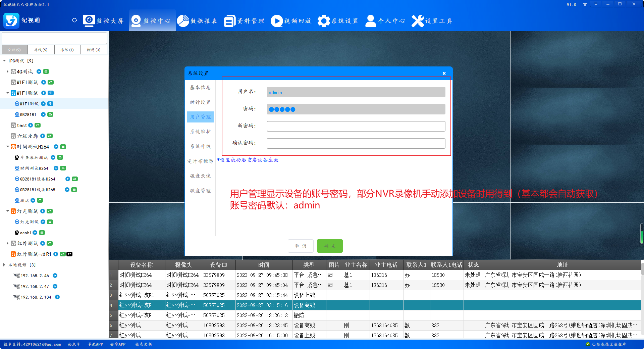Open the 公众号 link in status bar
Screen dimensions: 644x349
[x=74, y=344]
